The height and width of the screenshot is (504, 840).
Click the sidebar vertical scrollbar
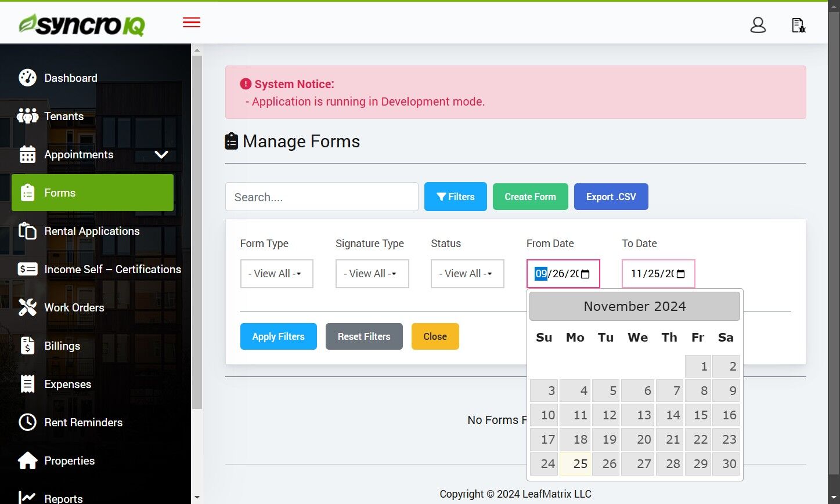pos(197,232)
